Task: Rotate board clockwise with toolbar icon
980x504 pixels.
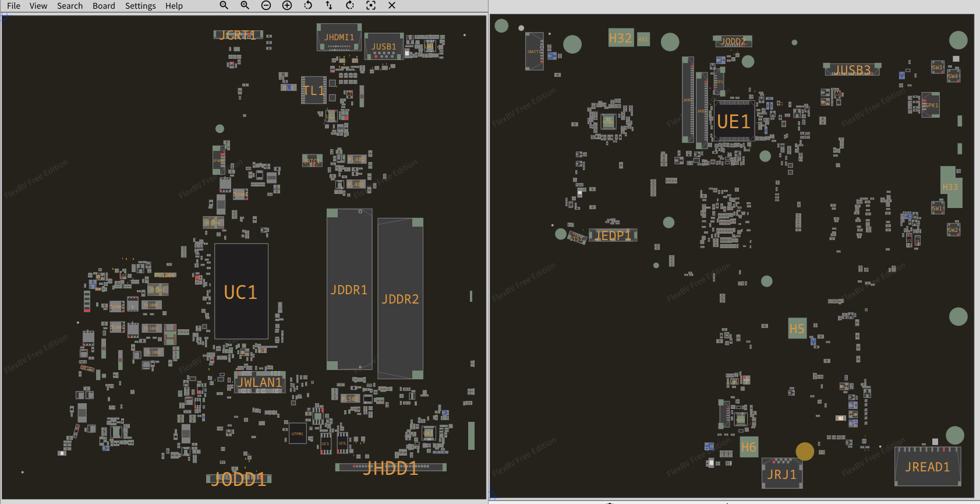Action: pyautogui.click(x=350, y=5)
